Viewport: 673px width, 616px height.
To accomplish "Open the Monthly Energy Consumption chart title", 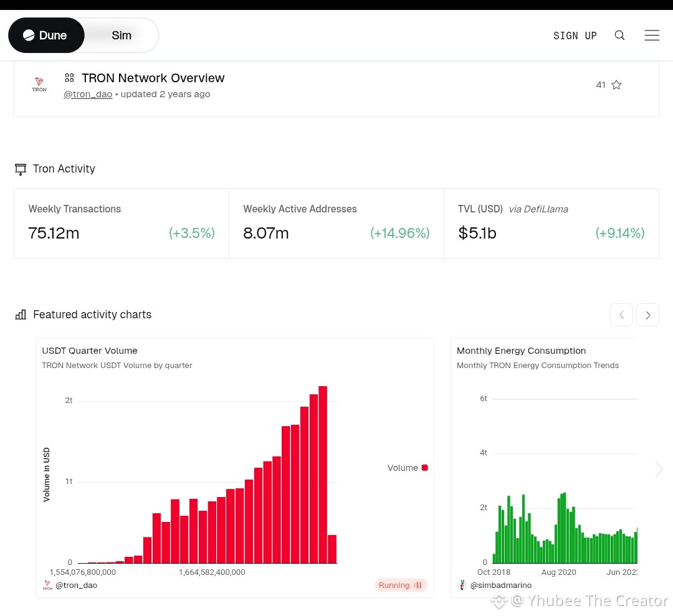I will pyautogui.click(x=521, y=351).
